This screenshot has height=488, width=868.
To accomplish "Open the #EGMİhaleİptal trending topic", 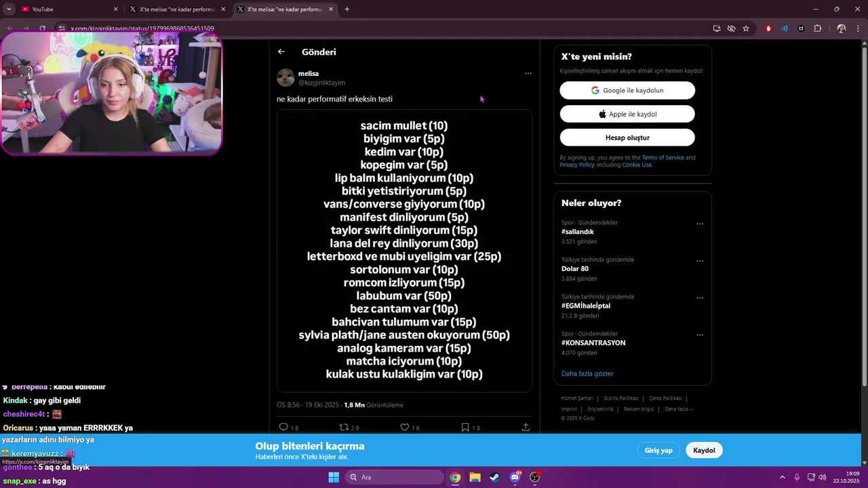I will click(x=586, y=306).
